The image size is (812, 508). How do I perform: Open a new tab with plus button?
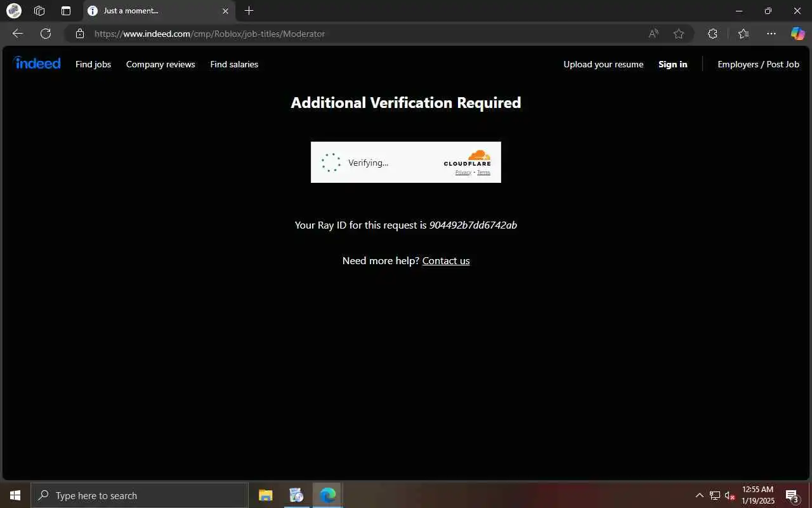click(249, 11)
